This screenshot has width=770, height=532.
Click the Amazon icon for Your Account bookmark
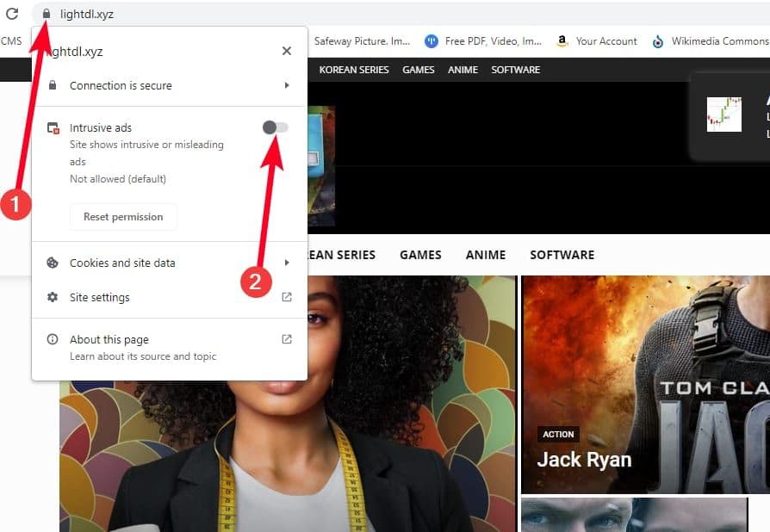click(562, 40)
